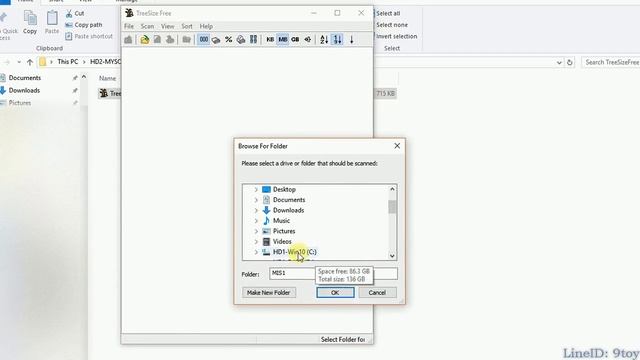Click the folder tree scroll down arrow

[392, 256]
